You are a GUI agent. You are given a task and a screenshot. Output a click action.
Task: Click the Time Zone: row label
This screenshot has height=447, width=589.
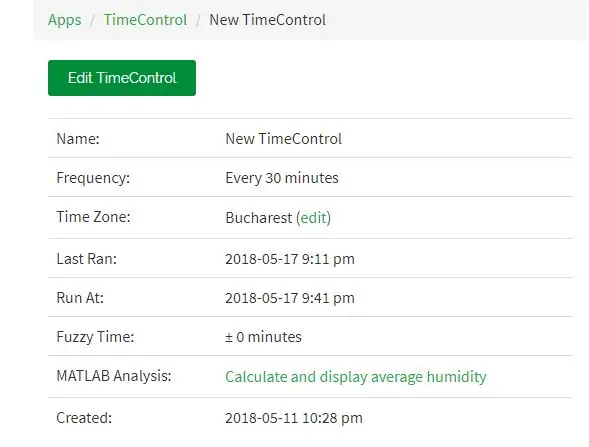coord(93,217)
